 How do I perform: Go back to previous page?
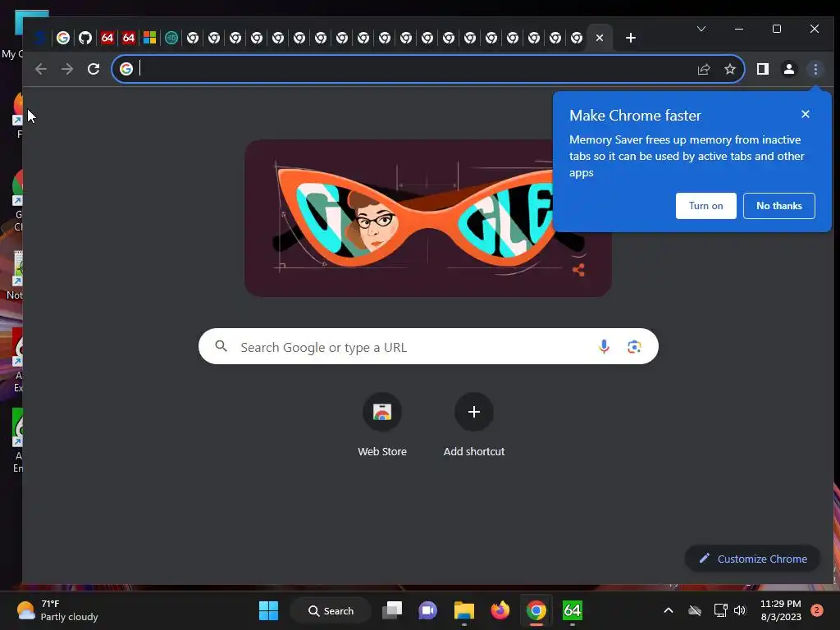point(41,69)
